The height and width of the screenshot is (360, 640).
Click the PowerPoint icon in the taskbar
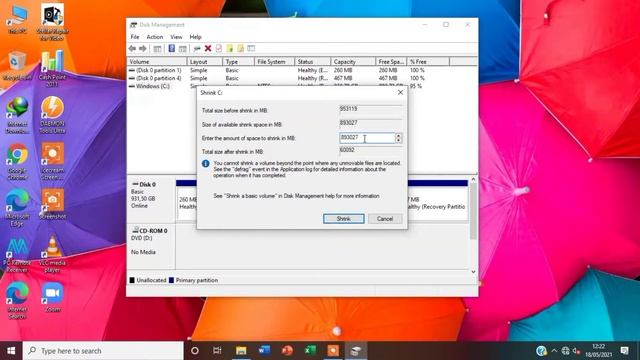[287, 351]
